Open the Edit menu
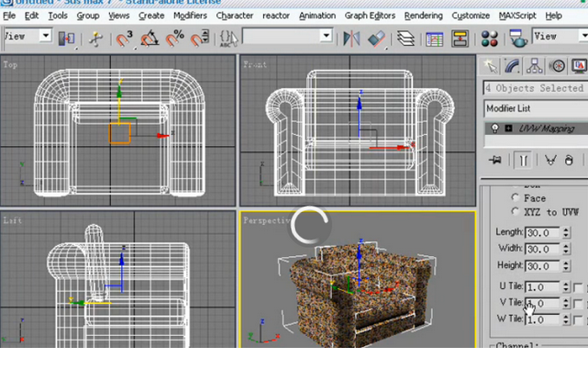Screen dimensions: 588x369 coord(31,16)
